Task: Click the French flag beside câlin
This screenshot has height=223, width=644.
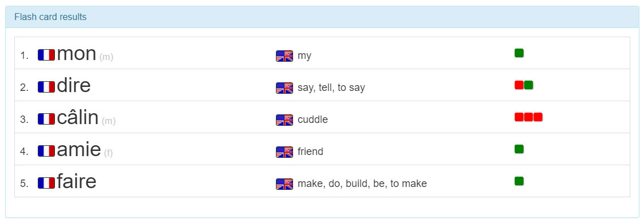Action: pos(46,119)
